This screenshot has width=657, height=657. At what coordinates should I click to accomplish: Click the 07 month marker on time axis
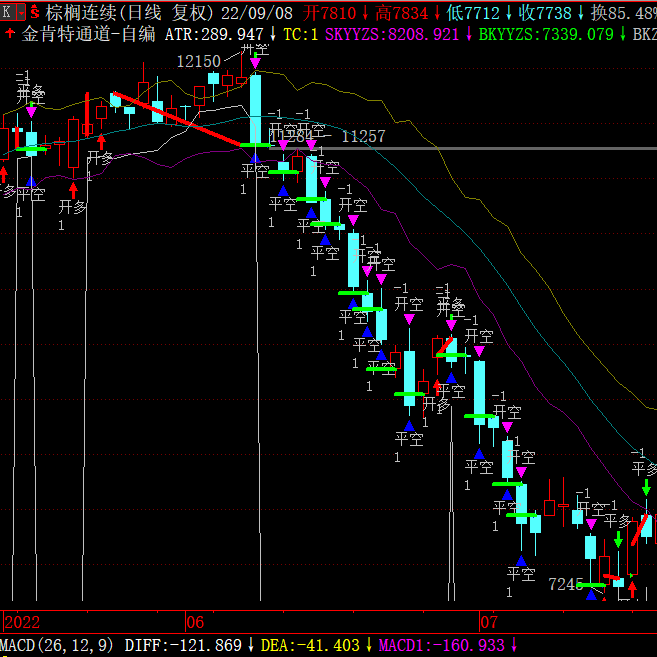point(489,622)
